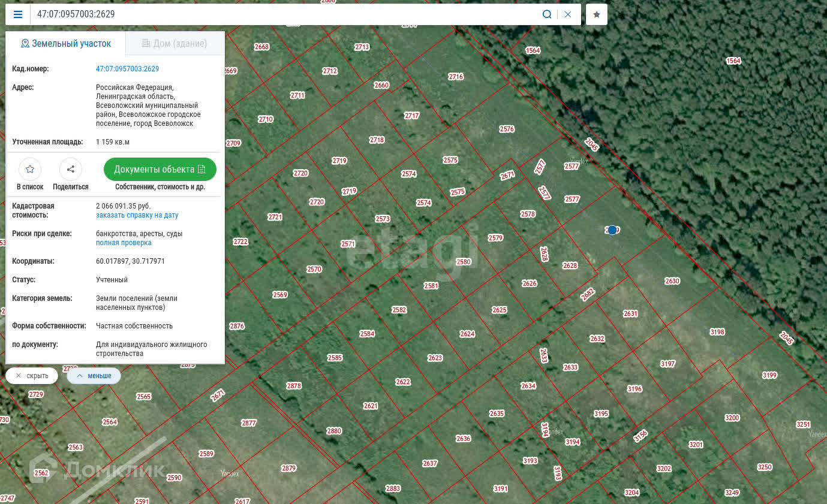Select parcel 2564 on the map
The height and width of the screenshot is (504, 827).
tap(110, 422)
